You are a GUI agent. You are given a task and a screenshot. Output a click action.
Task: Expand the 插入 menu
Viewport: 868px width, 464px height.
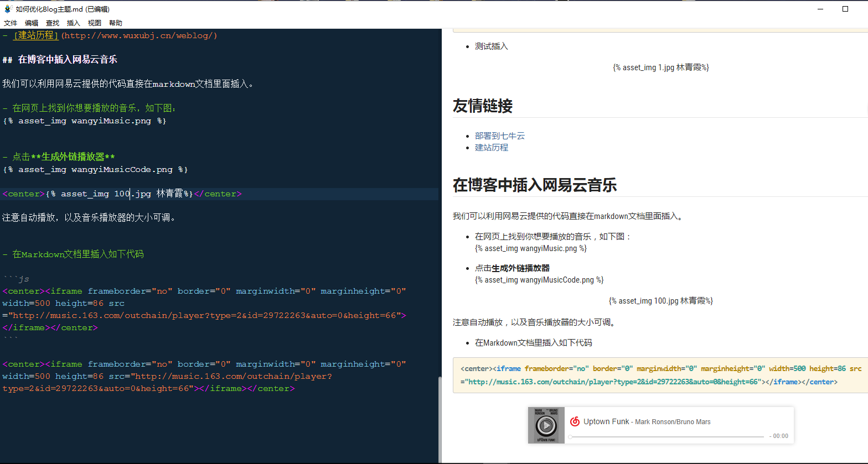tap(74, 23)
